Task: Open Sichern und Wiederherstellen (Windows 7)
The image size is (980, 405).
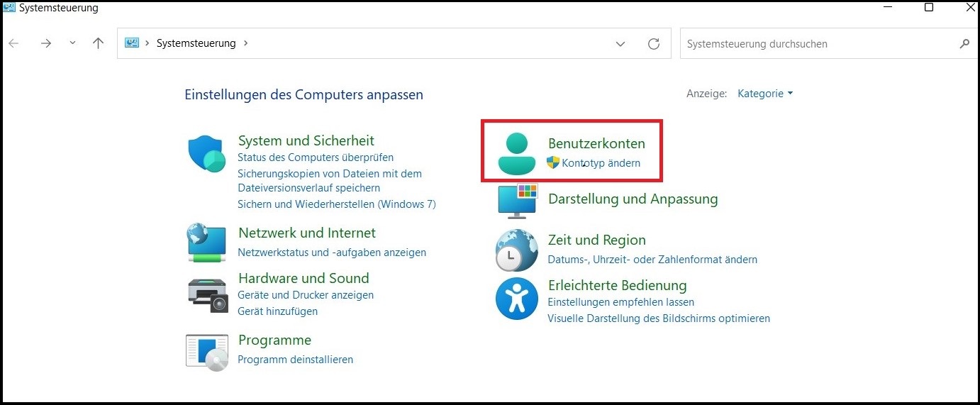Action: [x=337, y=204]
